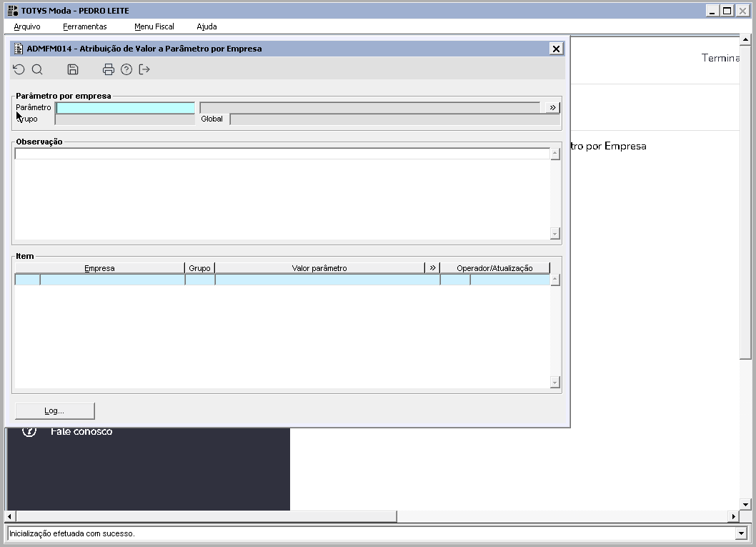
Task: Click the Parâmetro description field
Action: tap(370, 107)
